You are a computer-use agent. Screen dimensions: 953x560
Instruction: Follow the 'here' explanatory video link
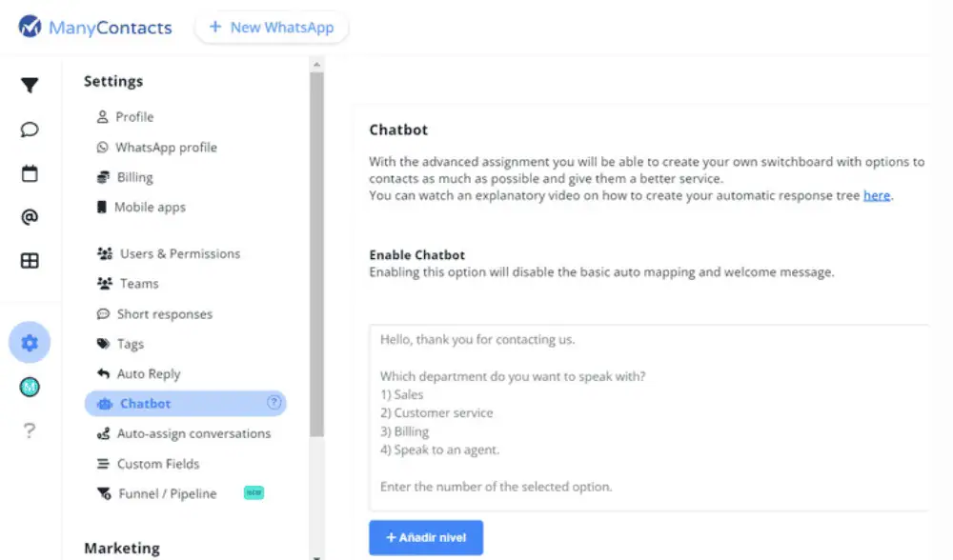(x=877, y=195)
